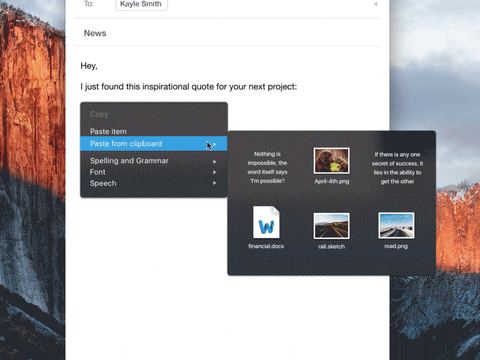Viewport: 480px width, 360px height.
Task: Choose the April-4th.png image thumbnail
Action: click(331, 161)
